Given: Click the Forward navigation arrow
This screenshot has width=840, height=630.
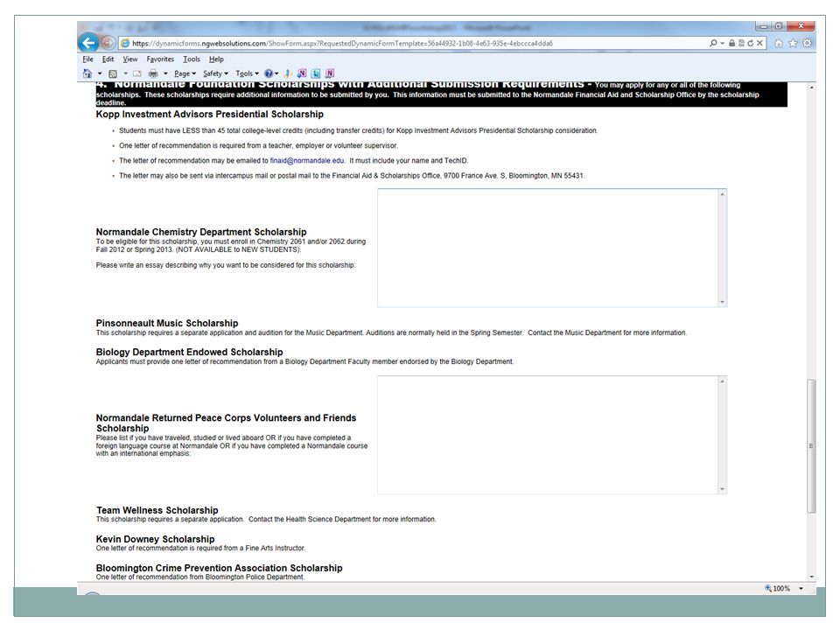Looking at the screenshot, I should pos(108,43).
